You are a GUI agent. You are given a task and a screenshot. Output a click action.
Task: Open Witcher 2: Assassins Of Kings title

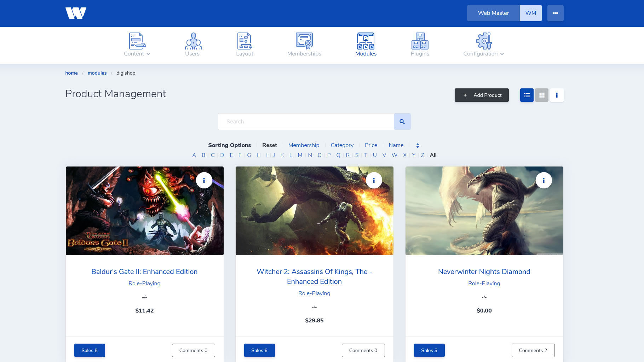click(x=314, y=277)
